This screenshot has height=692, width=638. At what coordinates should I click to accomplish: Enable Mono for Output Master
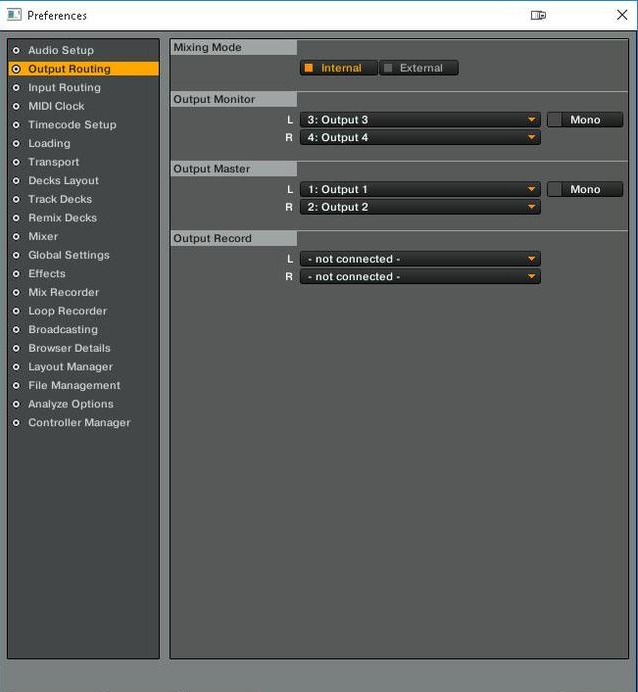(584, 189)
